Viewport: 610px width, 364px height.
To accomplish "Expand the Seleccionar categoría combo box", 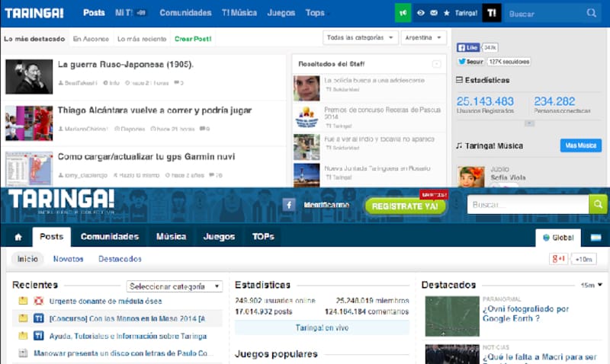I will [175, 286].
